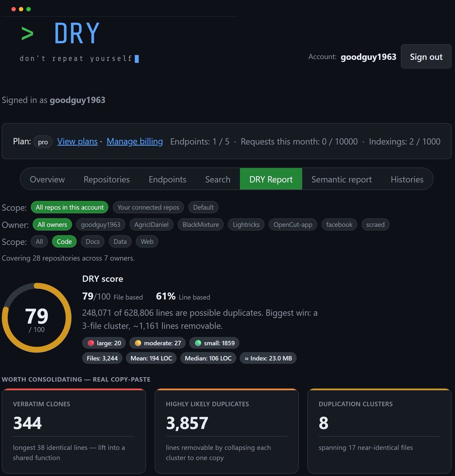Viewport: 455px width, 476px height.
Task: Select the Docs scope chip
Action: [x=93, y=242]
